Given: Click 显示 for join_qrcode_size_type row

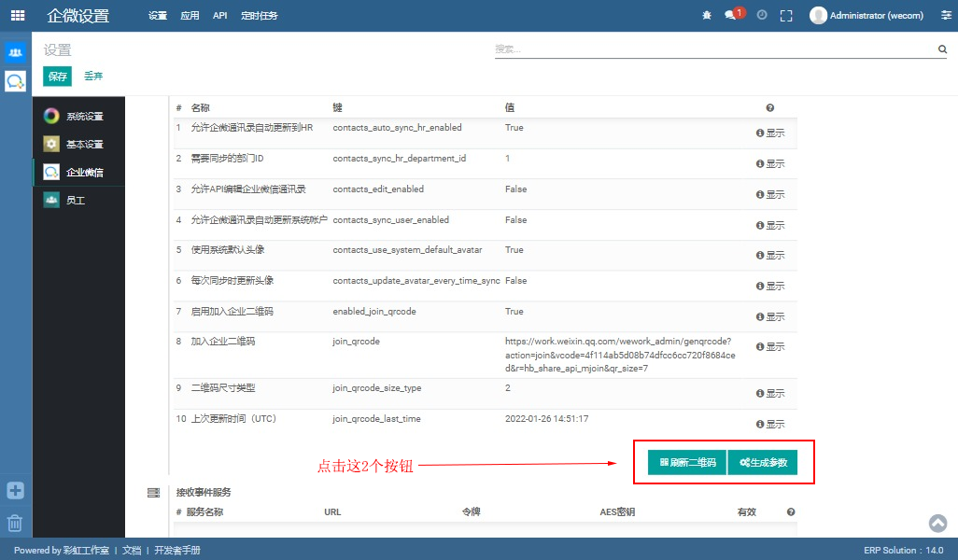Looking at the screenshot, I should [770, 393].
